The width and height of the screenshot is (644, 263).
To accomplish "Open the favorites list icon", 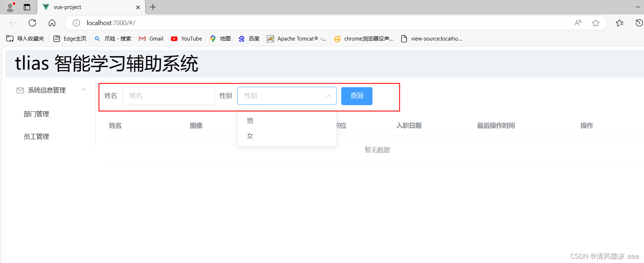I will (620, 23).
